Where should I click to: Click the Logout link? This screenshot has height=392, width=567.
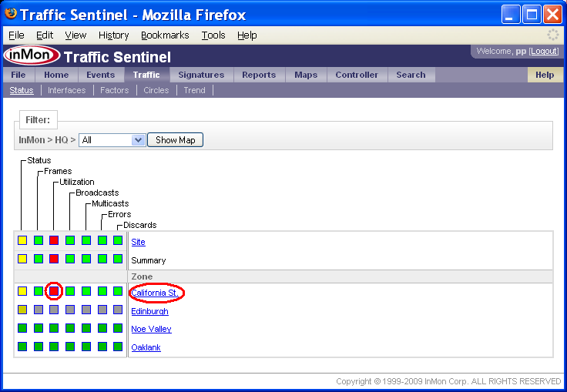544,51
